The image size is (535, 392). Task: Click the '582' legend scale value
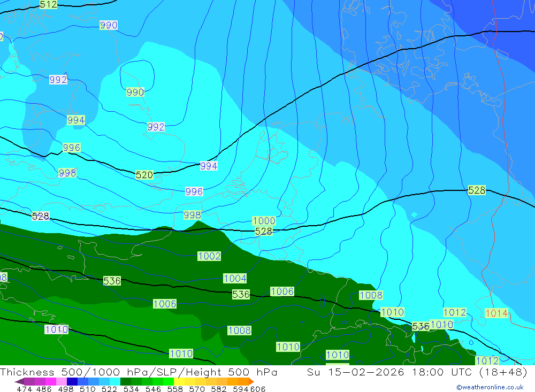[219, 389]
